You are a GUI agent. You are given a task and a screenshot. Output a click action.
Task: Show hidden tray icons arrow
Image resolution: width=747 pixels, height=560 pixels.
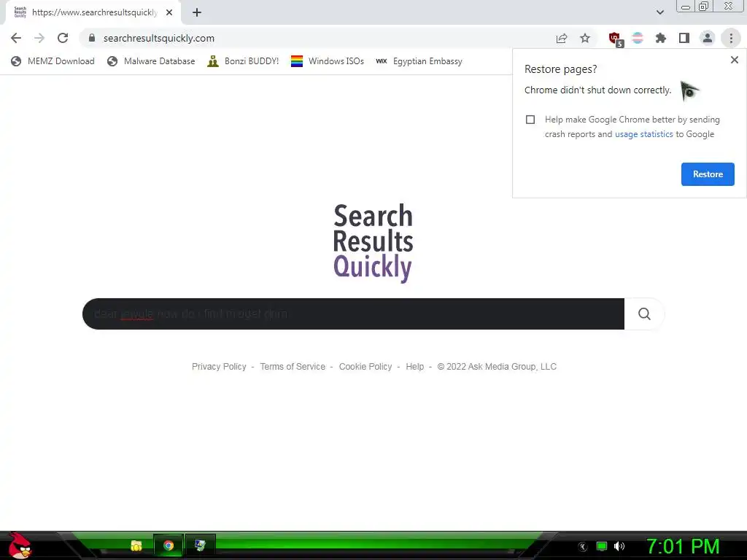click(x=582, y=547)
